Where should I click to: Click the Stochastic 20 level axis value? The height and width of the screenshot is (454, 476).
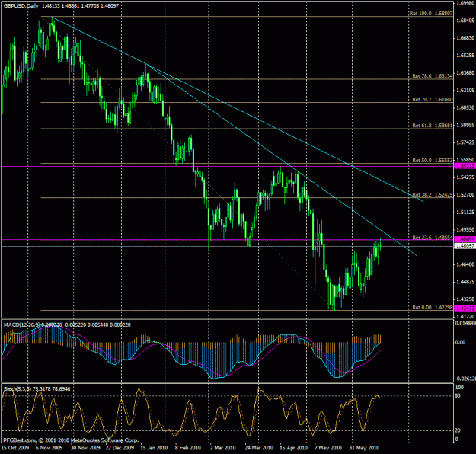point(458,430)
